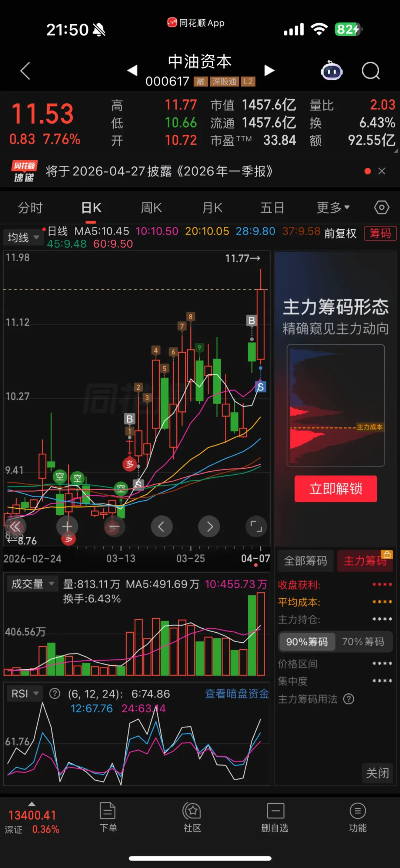
Task: Open the 均线 indicator dropdown
Action: (23, 237)
